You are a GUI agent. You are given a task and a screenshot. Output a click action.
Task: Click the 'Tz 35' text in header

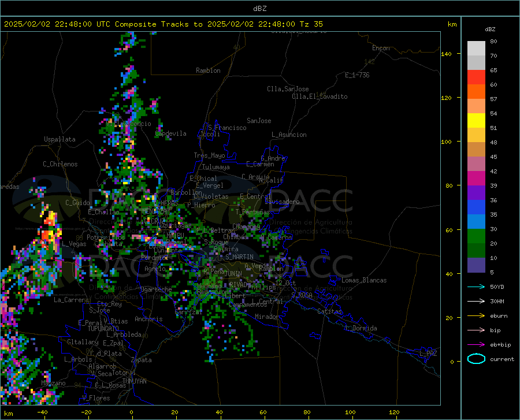(311, 24)
